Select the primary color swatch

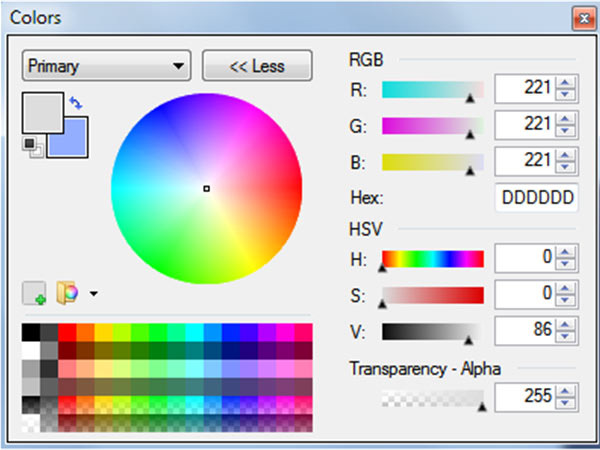40,112
